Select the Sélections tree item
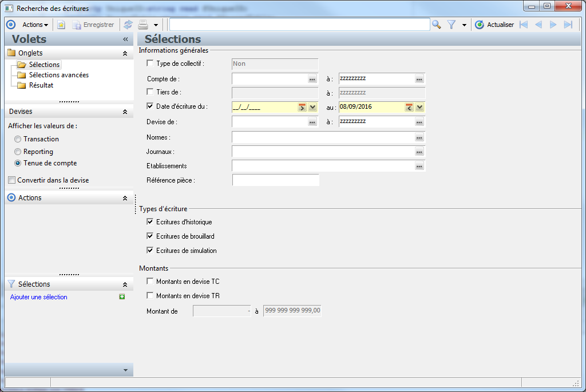 (44, 65)
